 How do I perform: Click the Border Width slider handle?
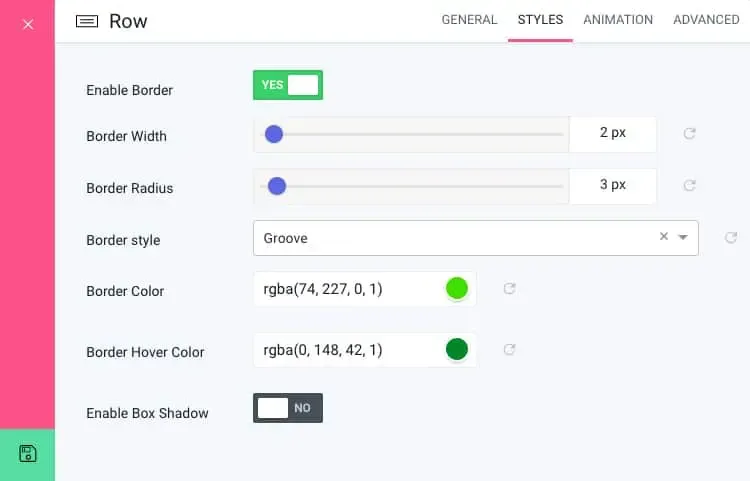[x=274, y=134]
